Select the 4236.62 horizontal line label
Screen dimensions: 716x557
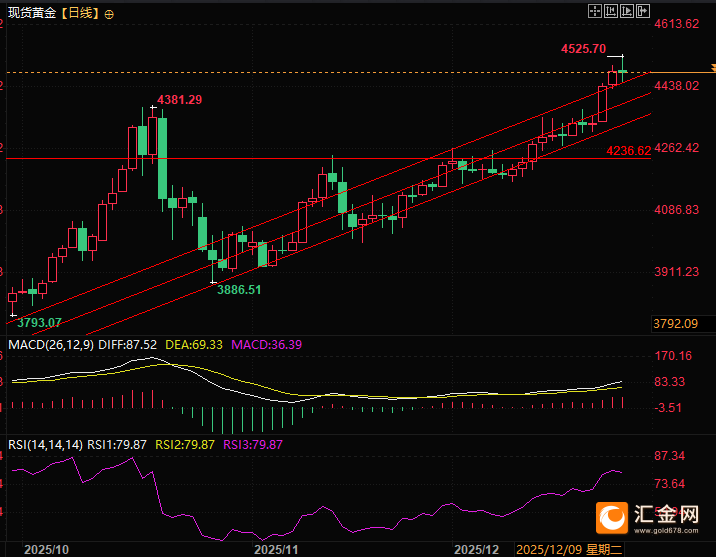pos(628,151)
